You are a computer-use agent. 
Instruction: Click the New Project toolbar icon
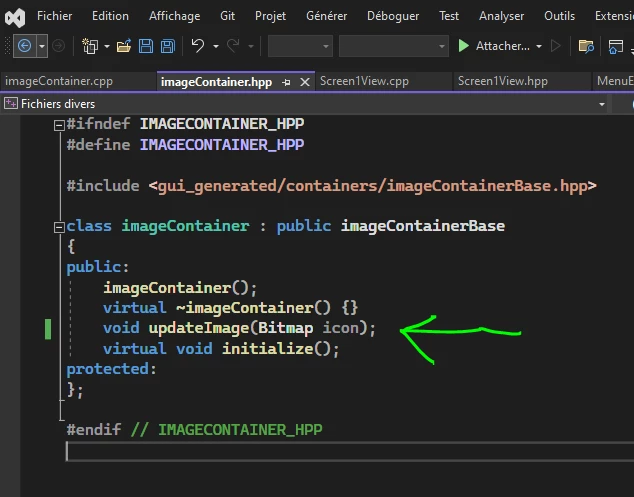(90, 46)
